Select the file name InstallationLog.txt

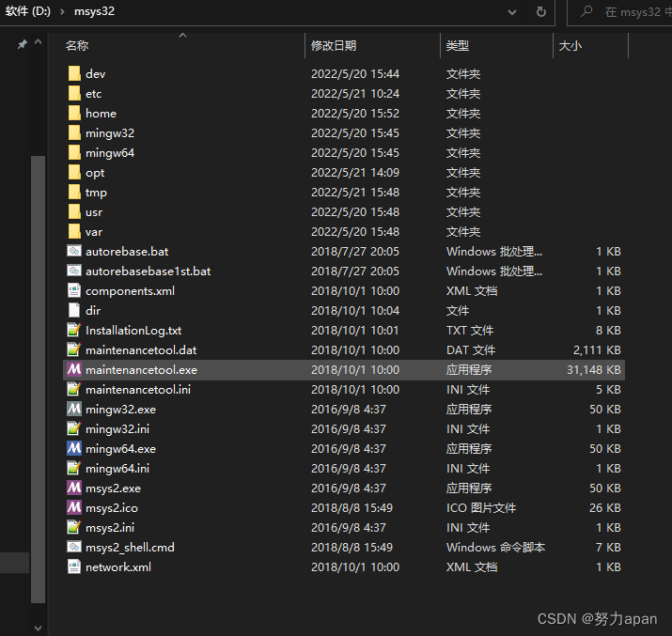click(133, 331)
